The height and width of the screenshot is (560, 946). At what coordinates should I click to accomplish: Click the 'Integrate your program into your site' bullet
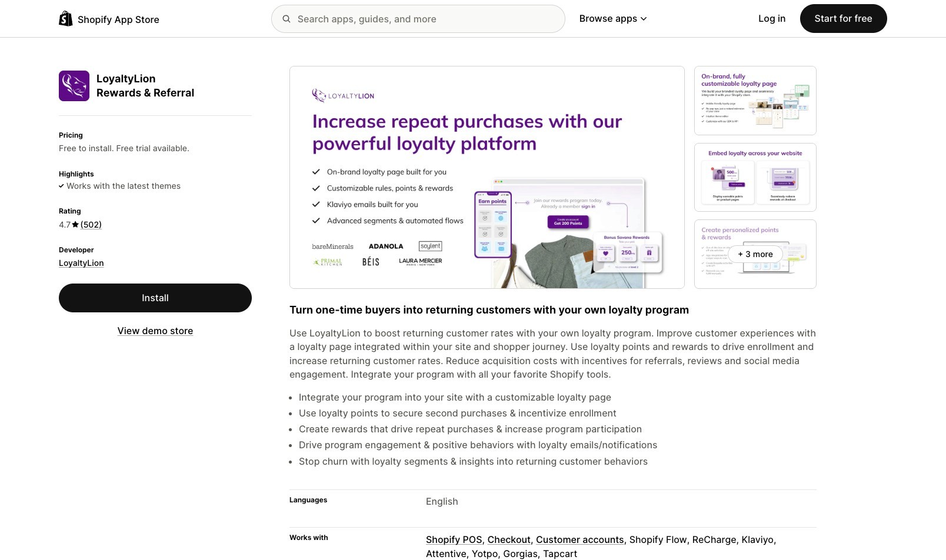pyautogui.click(x=455, y=398)
